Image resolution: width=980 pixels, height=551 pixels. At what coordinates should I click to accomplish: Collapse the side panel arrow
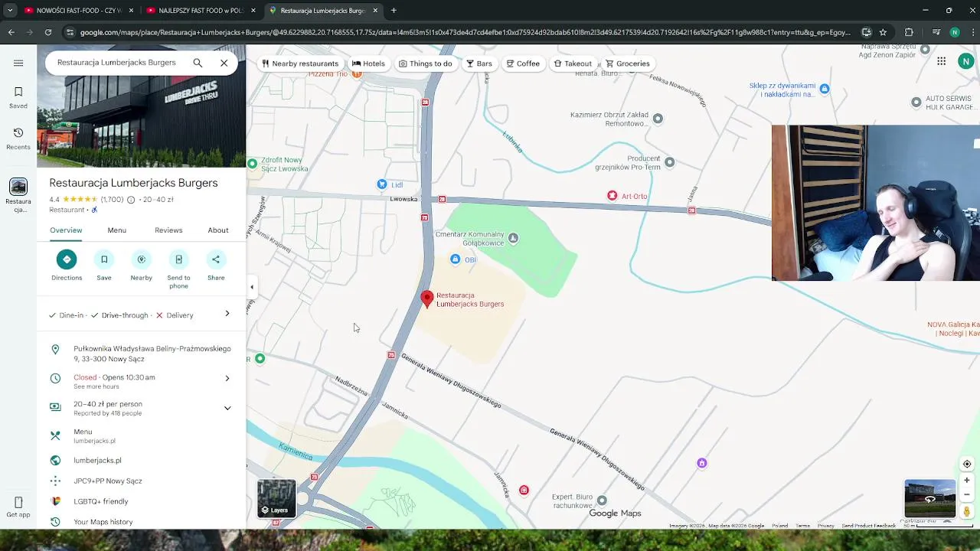point(252,287)
